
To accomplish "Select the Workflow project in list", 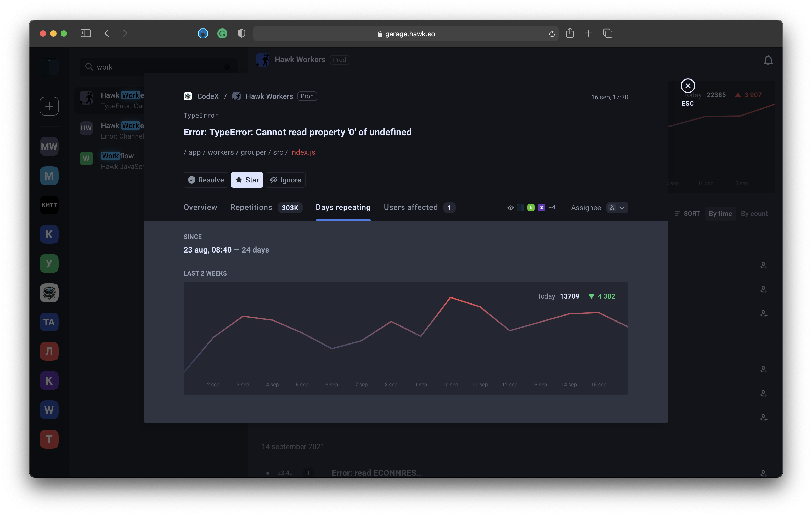I will pos(110,161).
